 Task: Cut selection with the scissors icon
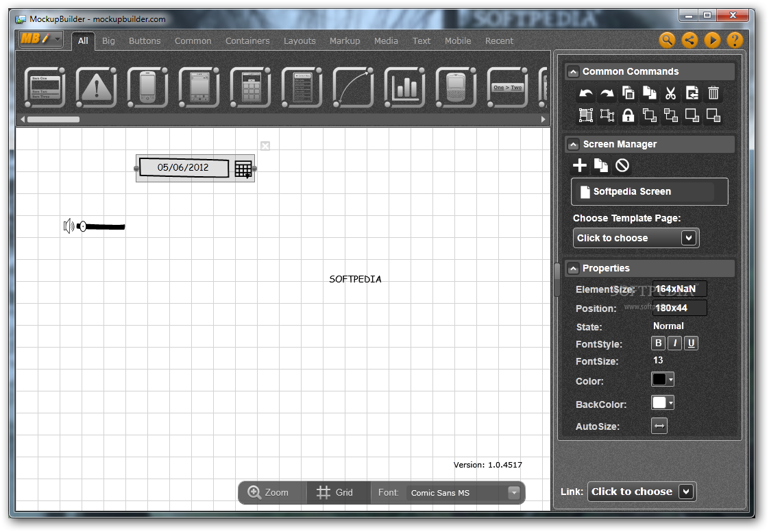(671, 93)
